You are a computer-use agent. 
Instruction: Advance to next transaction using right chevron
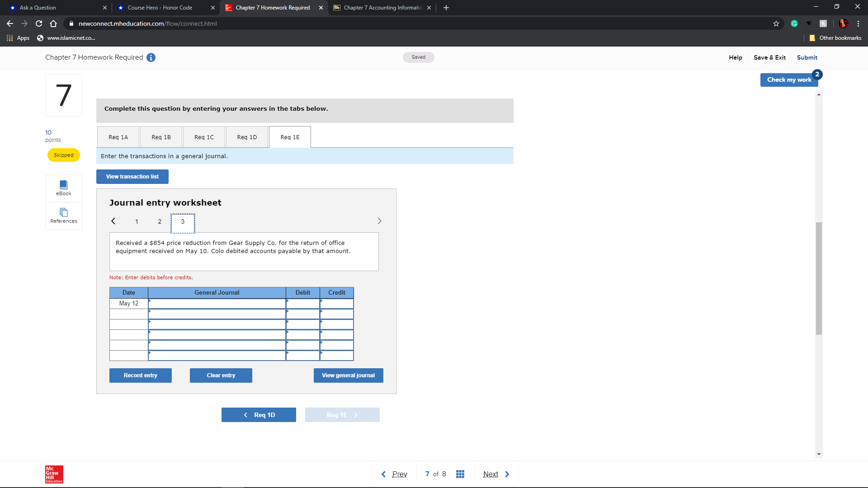pyautogui.click(x=379, y=221)
